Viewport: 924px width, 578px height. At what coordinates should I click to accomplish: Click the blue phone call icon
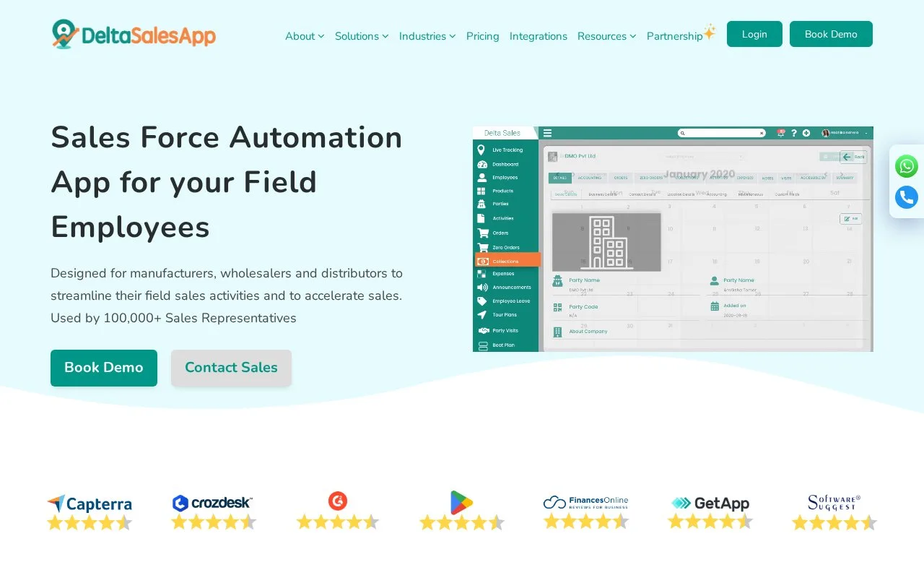click(x=907, y=197)
